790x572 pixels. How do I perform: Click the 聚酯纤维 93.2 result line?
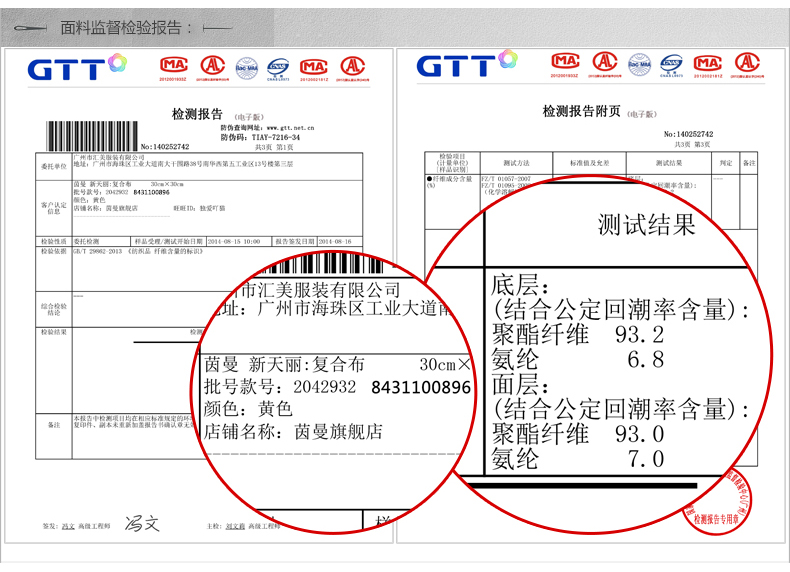(578, 335)
